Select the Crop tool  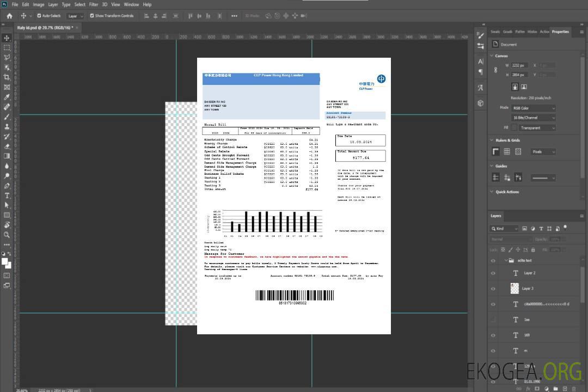coord(7,77)
